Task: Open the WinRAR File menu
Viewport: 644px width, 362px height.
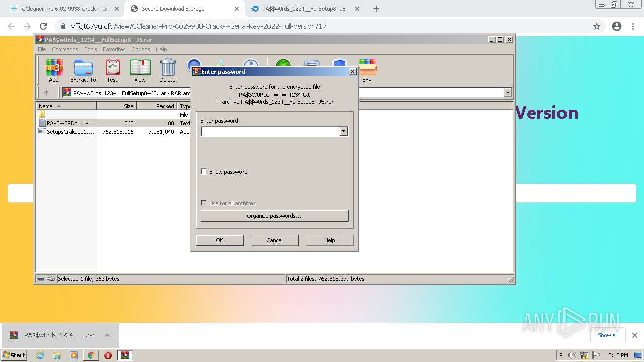Action: tap(42, 49)
